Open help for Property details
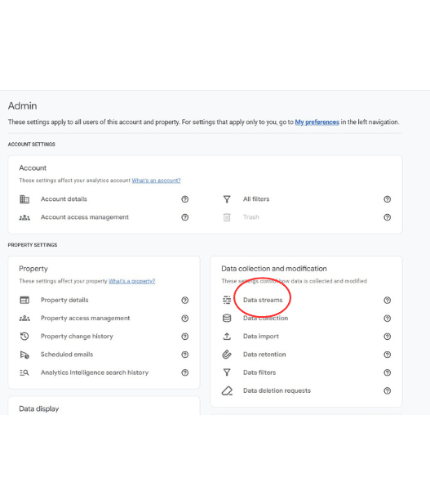Image resolution: width=430 pixels, height=504 pixels. (x=185, y=301)
